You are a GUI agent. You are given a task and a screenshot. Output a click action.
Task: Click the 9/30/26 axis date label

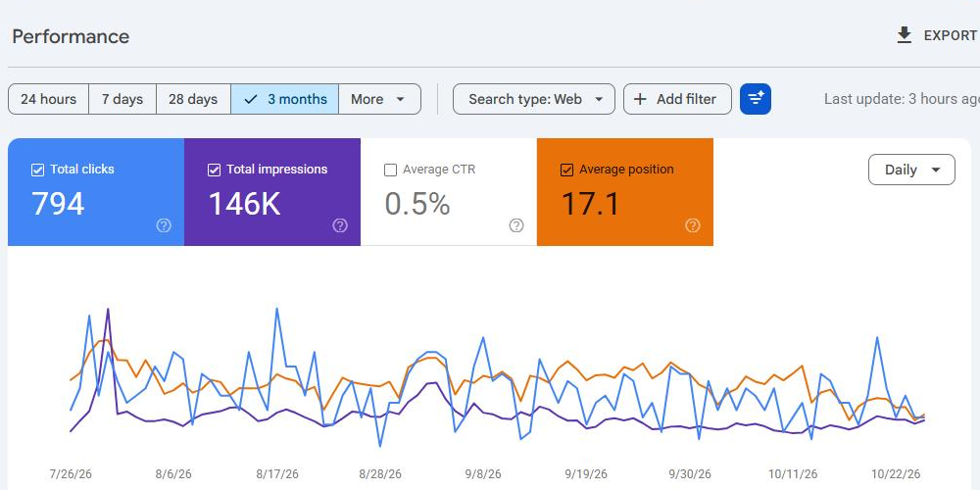point(689,474)
